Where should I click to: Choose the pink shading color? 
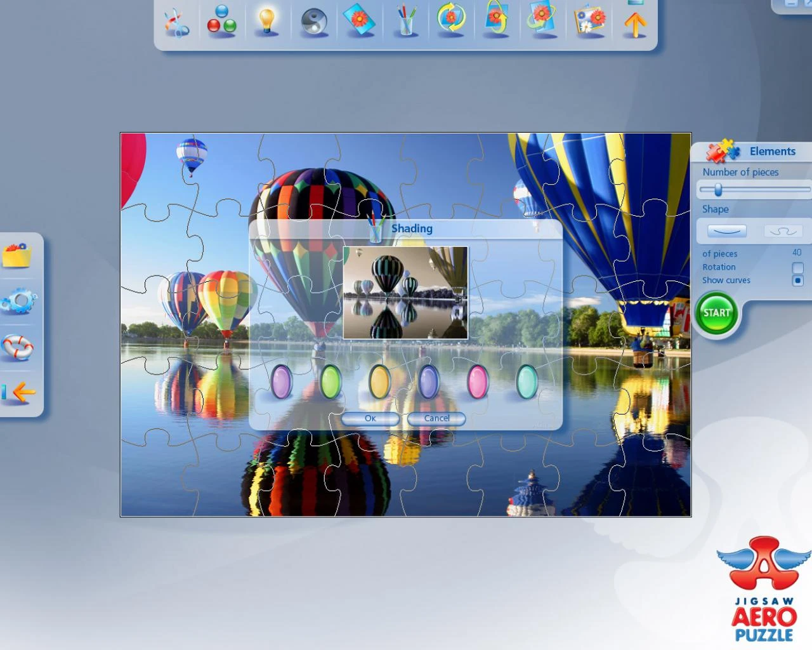coord(478,381)
